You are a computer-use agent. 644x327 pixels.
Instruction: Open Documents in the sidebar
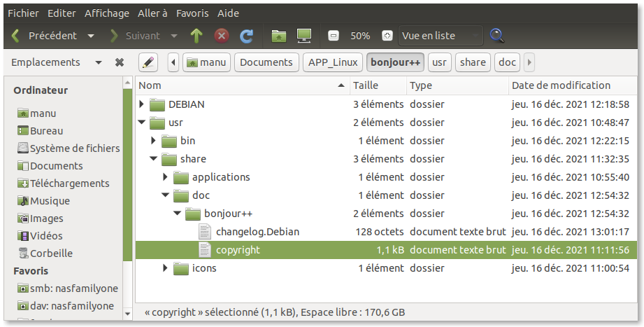(x=50, y=166)
